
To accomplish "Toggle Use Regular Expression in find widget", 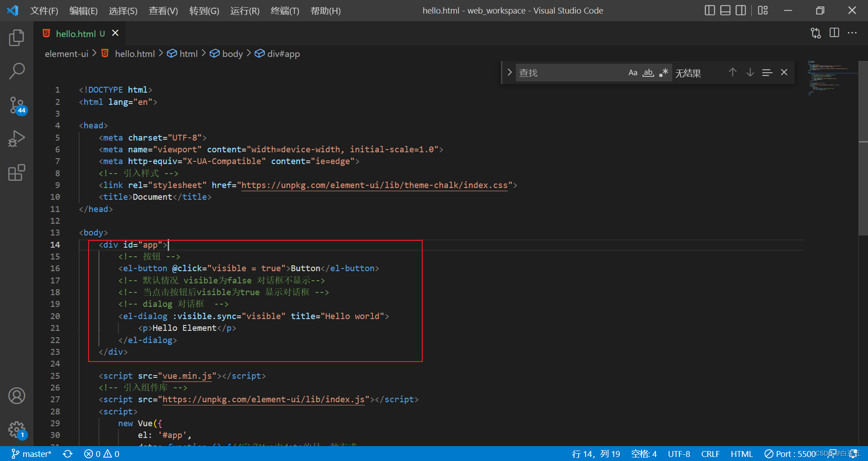I will coord(663,73).
